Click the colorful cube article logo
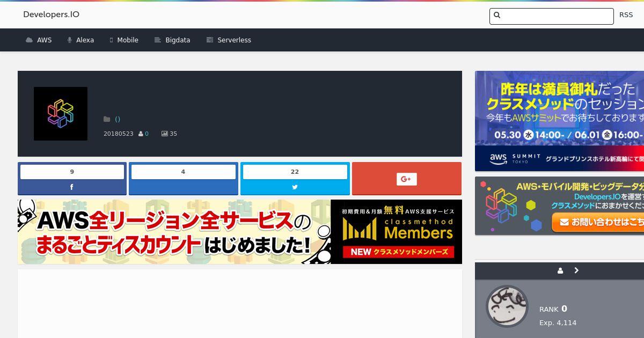The image size is (644, 338). coord(61,114)
